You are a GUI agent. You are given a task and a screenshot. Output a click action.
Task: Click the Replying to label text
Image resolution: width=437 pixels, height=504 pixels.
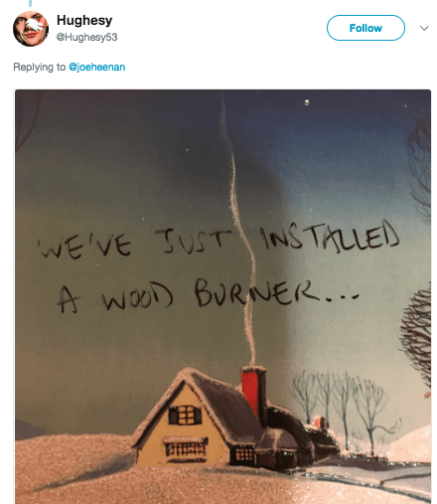point(40,67)
